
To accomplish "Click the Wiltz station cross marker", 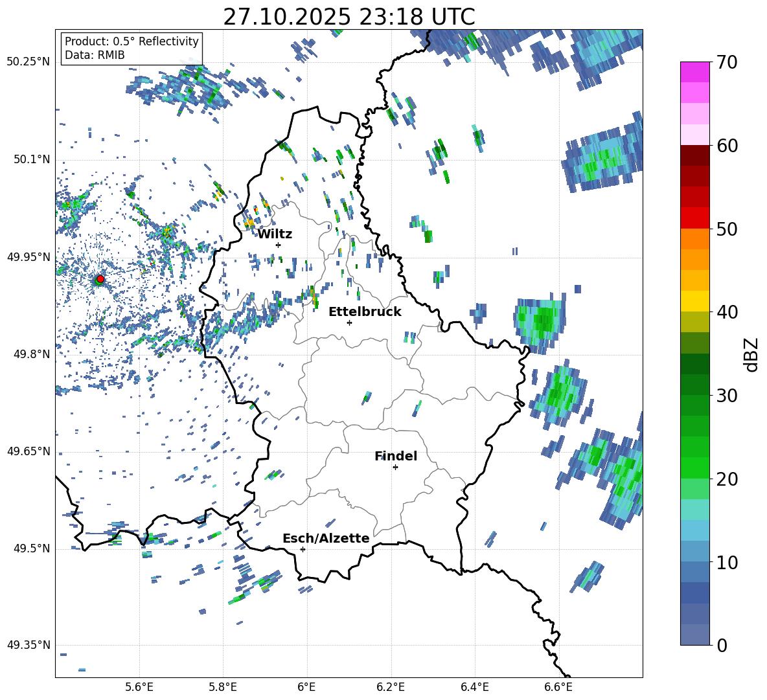I will 279,245.
